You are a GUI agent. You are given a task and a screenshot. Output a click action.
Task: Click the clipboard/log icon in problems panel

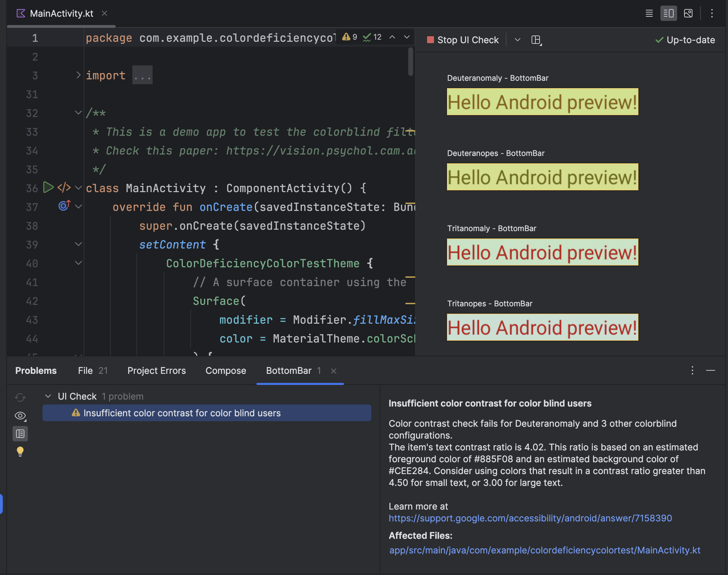[20, 433]
